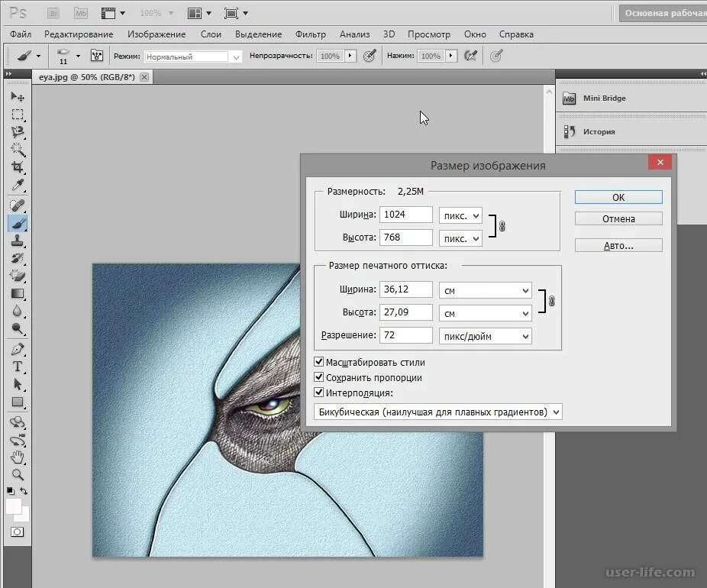707x588 pixels.
Task: Launch Bridge from the application bar
Action: tap(53, 14)
